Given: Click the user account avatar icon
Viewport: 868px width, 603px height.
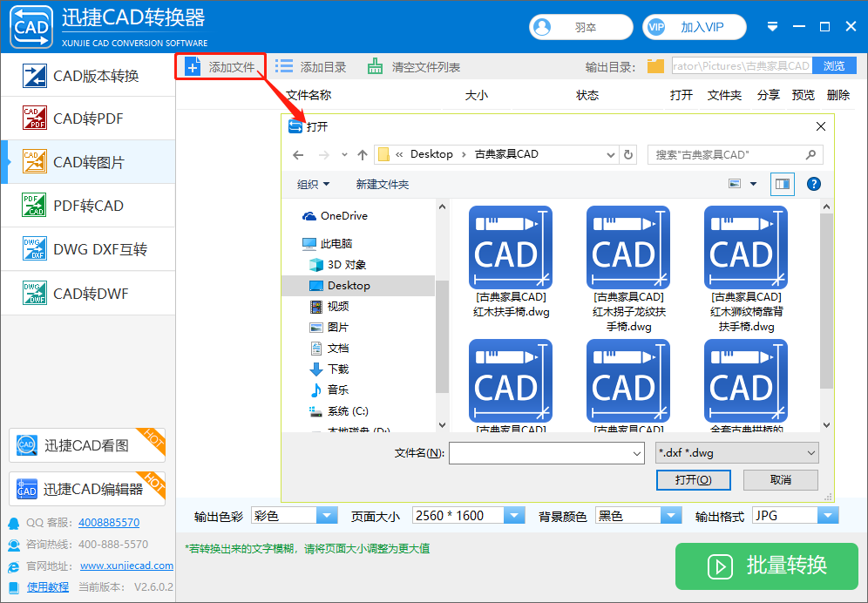Looking at the screenshot, I should click(542, 27).
